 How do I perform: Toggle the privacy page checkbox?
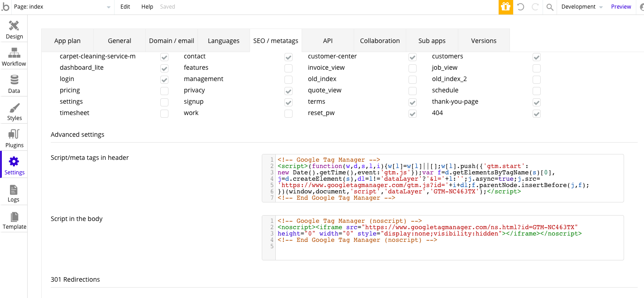[288, 91]
